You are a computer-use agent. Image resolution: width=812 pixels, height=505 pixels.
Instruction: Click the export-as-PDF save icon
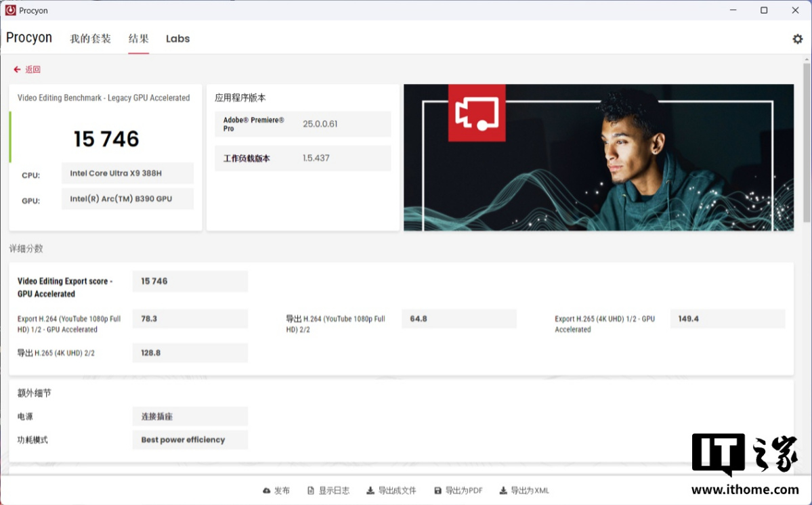[x=439, y=490]
